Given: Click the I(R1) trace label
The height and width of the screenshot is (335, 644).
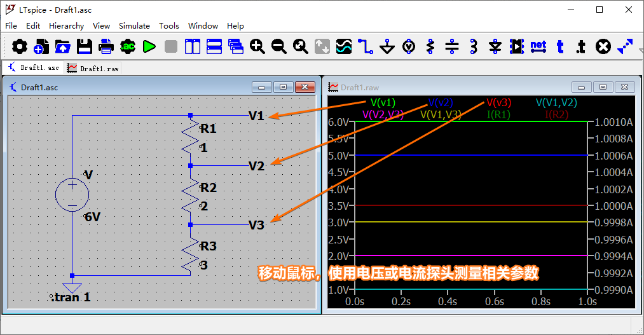Looking at the screenshot, I should point(498,114).
